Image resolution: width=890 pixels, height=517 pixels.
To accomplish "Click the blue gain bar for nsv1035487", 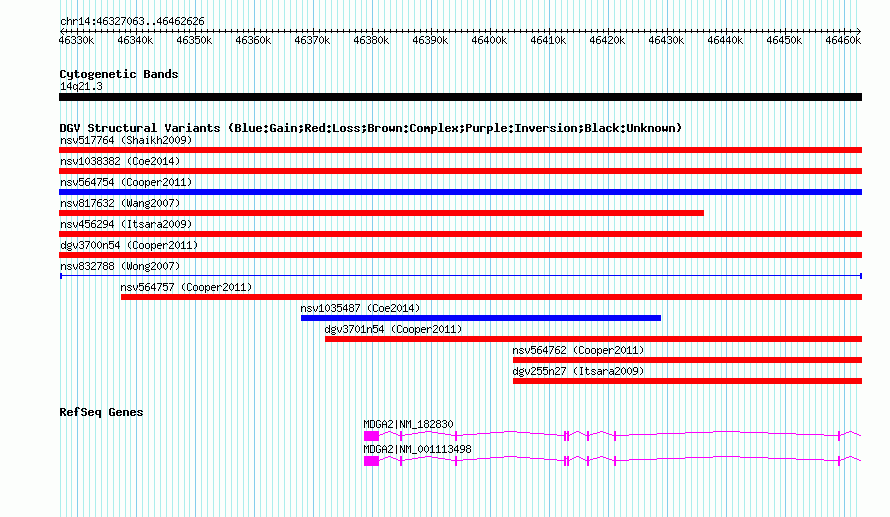I will [481, 318].
